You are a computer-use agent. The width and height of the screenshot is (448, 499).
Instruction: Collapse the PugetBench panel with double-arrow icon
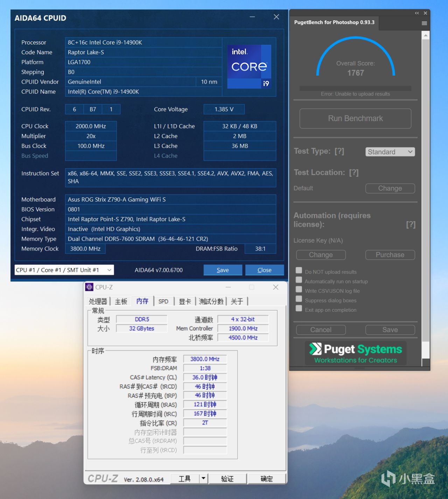(x=417, y=13)
